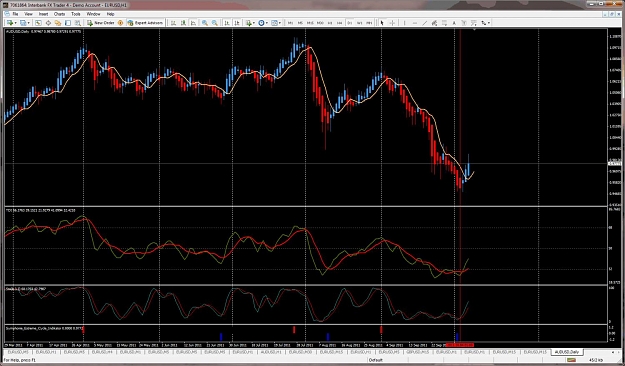
Task: Open the Expert Advisors toggle button
Action: [x=145, y=23]
